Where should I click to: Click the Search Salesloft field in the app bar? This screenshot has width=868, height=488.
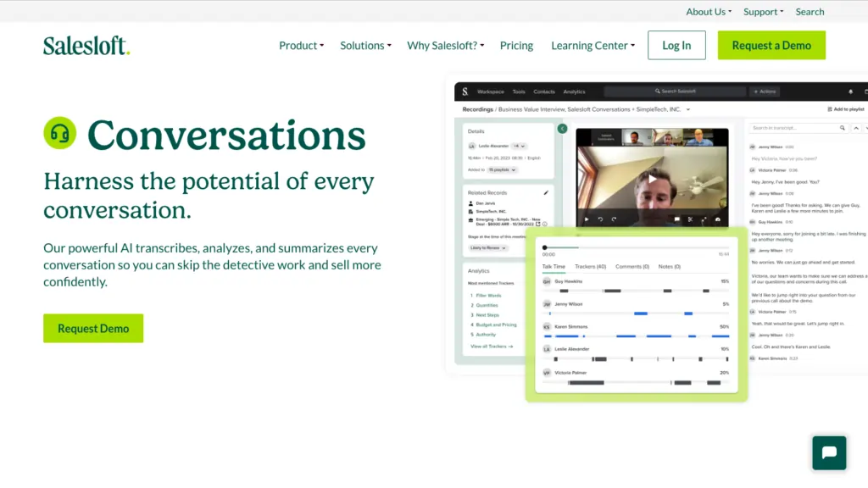(675, 91)
